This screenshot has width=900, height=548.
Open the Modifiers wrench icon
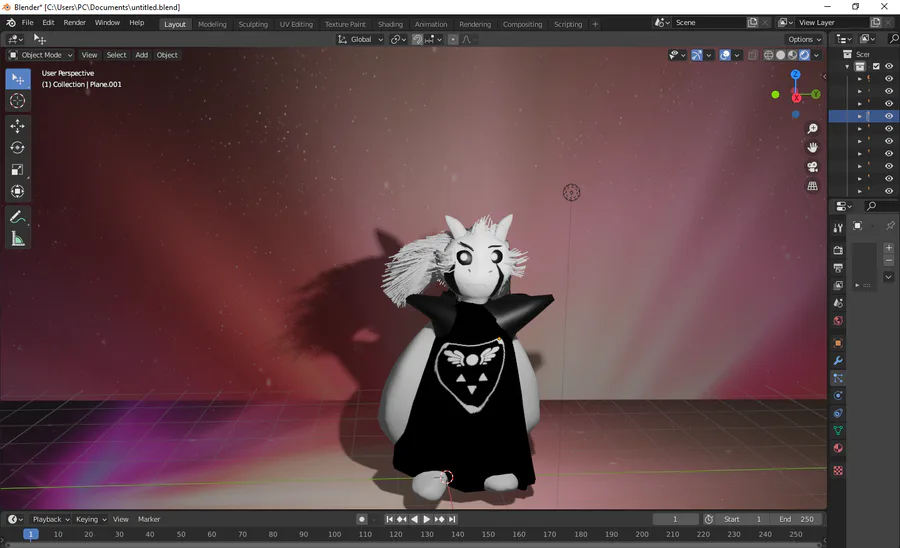[x=838, y=360]
